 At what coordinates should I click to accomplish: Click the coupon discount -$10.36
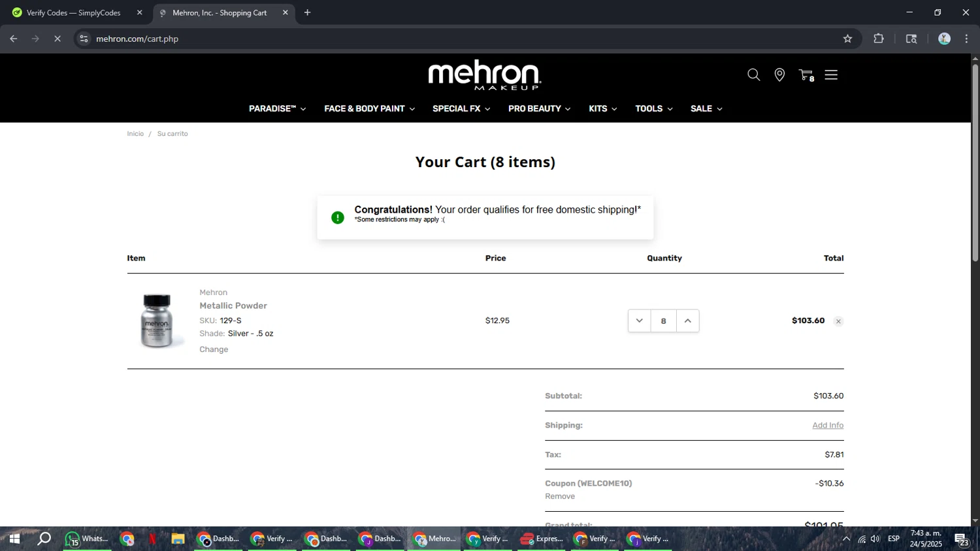click(829, 484)
